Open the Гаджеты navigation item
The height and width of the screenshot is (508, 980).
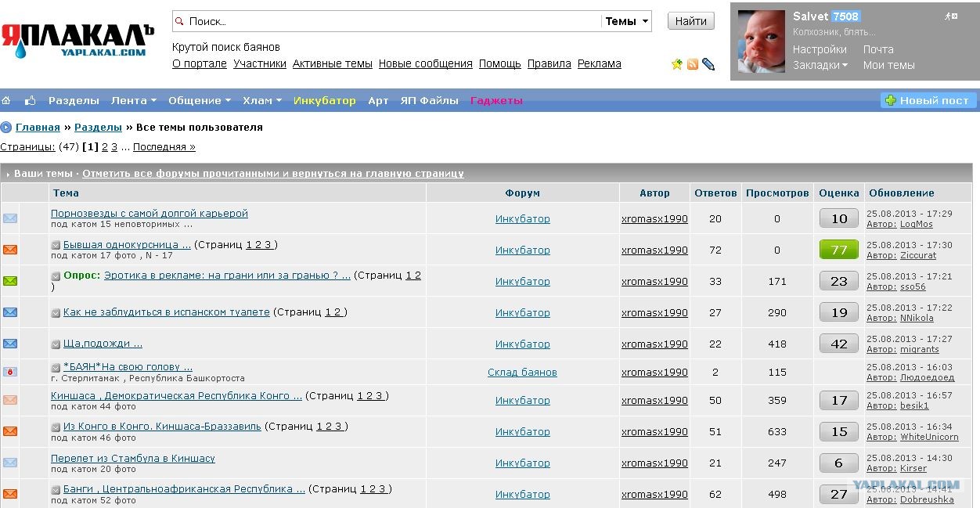[496, 100]
